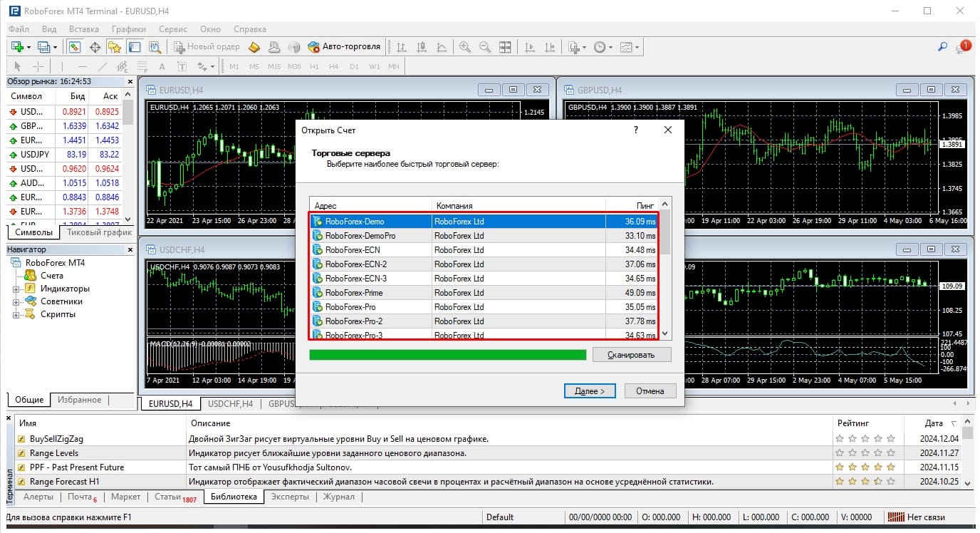
Task: Open the Strategy Tester icon
Action: (155, 47)
